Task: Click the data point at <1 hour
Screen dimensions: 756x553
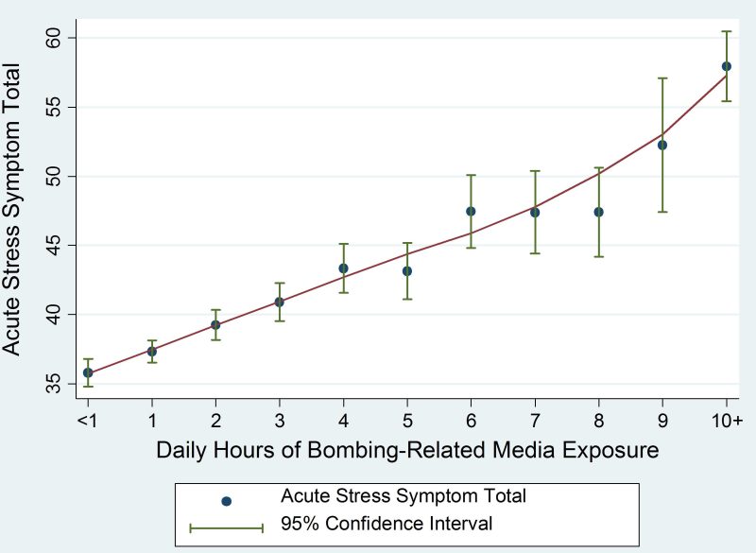Action: [88, 372]
